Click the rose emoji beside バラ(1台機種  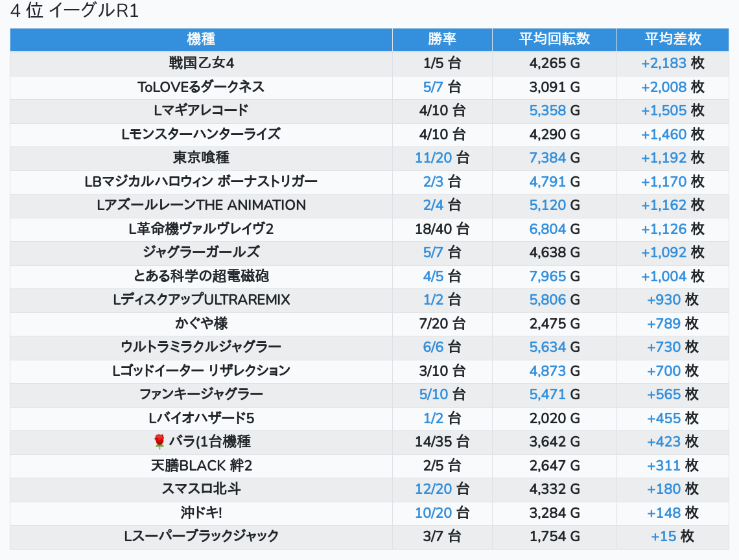point(159,442)
